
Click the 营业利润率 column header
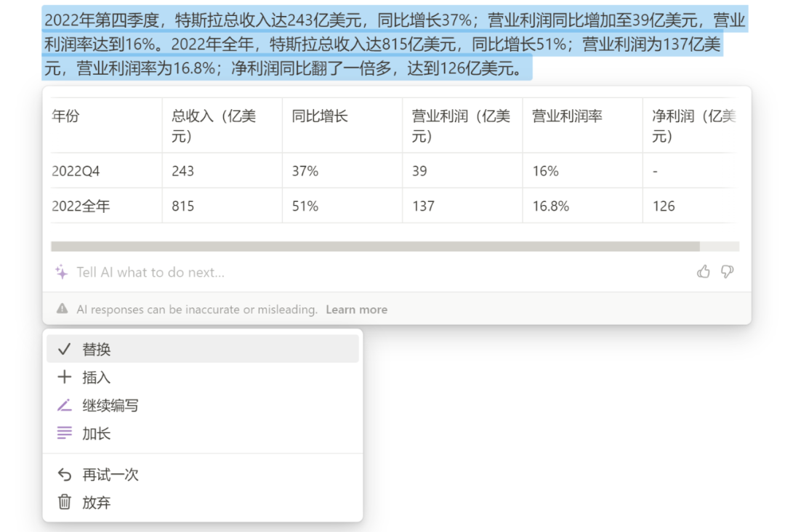583,125
